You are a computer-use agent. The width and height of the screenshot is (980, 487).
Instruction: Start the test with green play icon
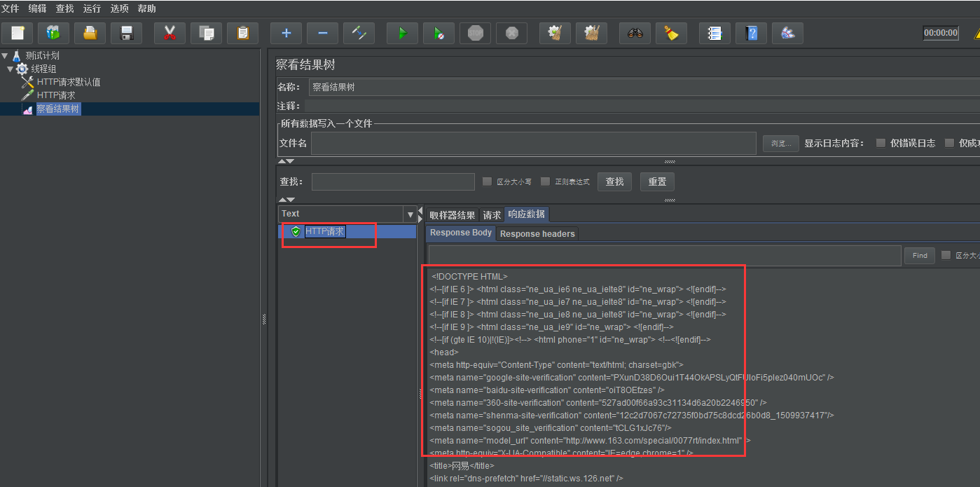(x=402, y=33)
